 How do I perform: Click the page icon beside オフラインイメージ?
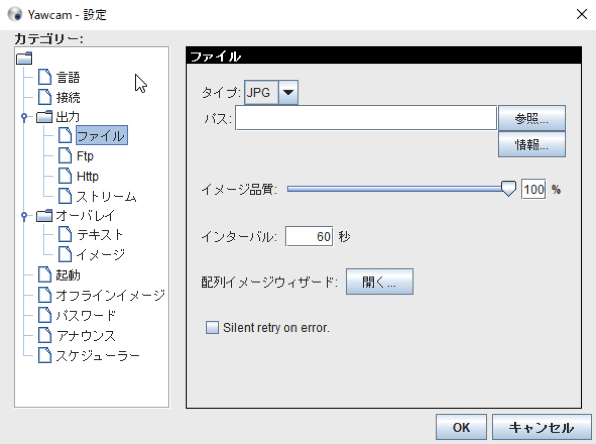pyautogui.click(x=44, y=295)
